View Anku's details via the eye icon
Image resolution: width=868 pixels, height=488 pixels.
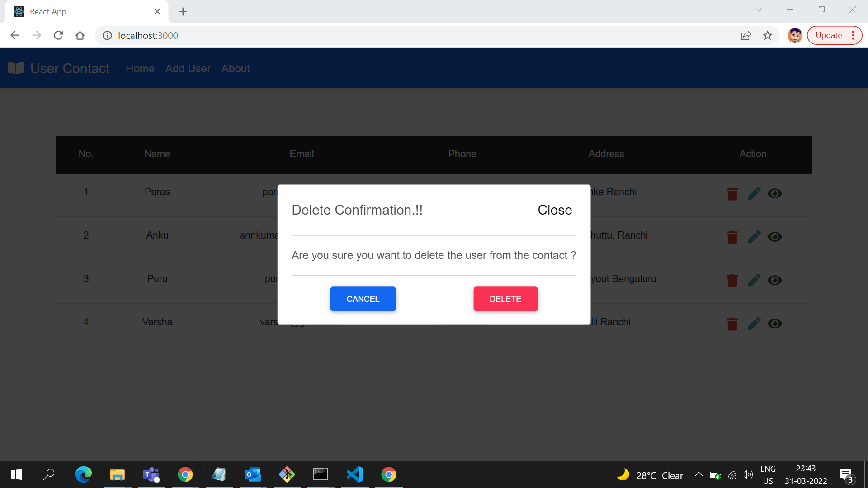click(775, 237)
